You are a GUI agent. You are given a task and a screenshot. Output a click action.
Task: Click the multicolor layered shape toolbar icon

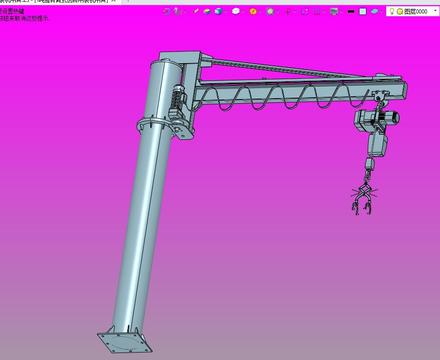pyautogui.click(x=207, y=12)
